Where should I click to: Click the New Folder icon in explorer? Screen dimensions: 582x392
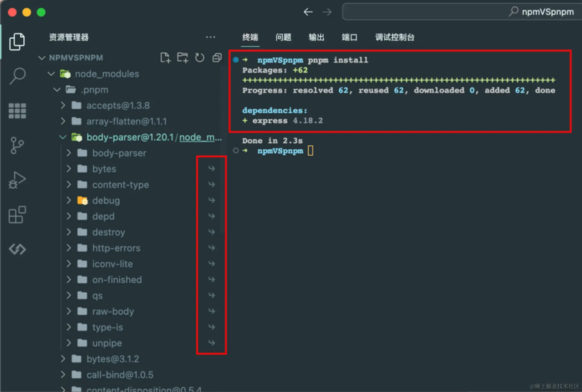[x=182, y=58]
